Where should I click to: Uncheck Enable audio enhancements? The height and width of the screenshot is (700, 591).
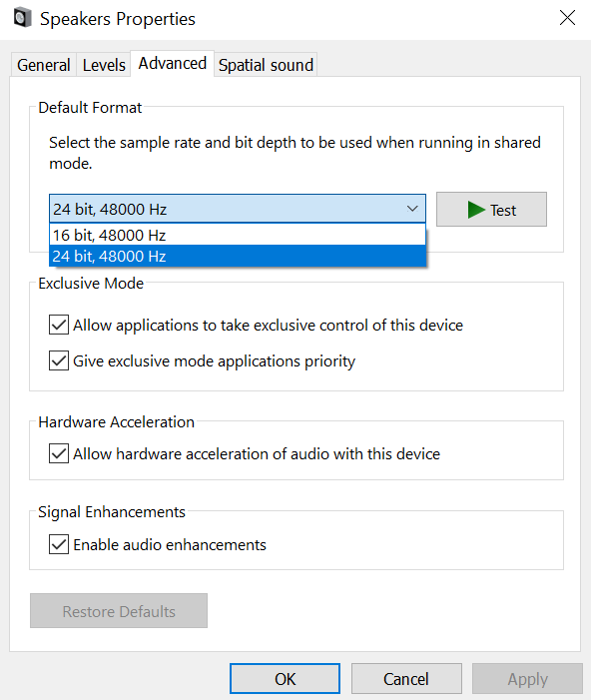(59, 544)
